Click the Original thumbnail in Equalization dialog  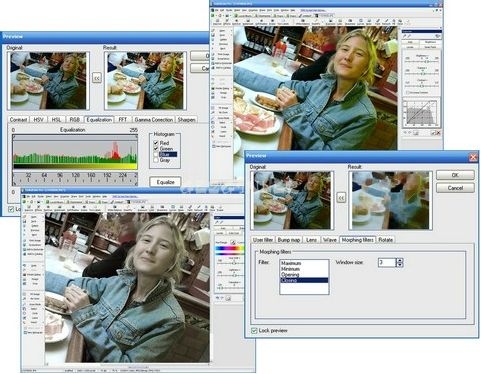(x=48, y=81)
